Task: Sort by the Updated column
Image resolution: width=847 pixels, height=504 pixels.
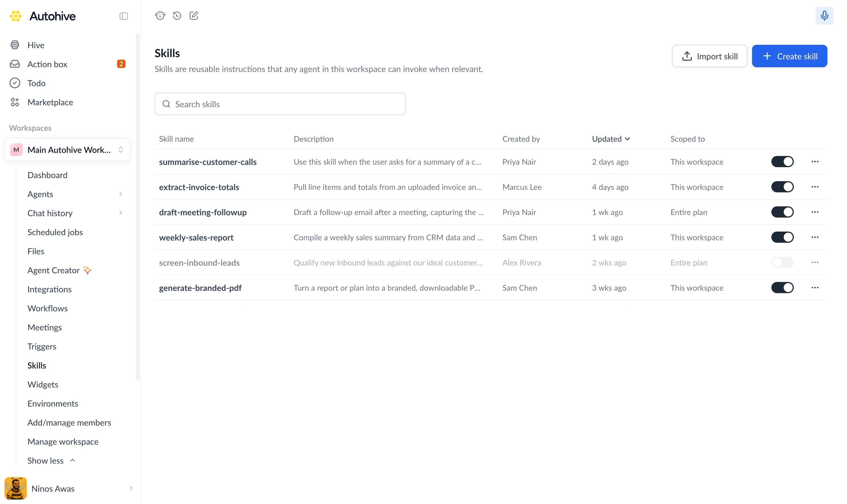Action: [611, 139]
